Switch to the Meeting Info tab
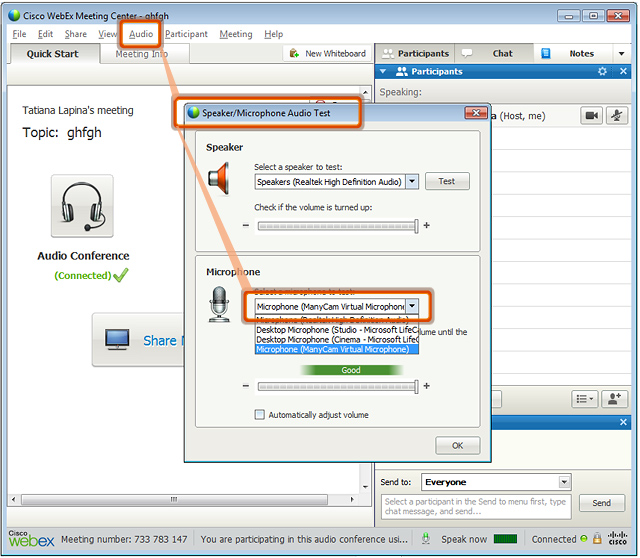This screenshot has height=558, width=640. [x=142, y=54]
